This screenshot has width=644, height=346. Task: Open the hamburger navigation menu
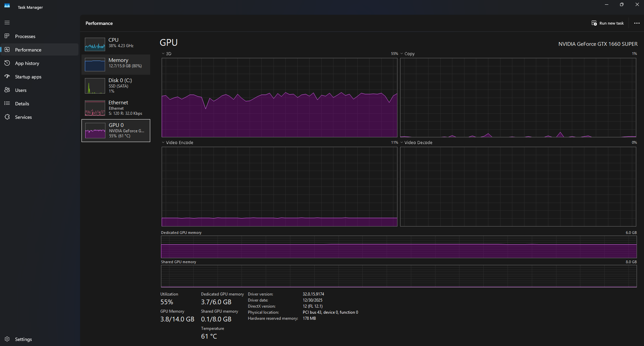click(7, 23)
